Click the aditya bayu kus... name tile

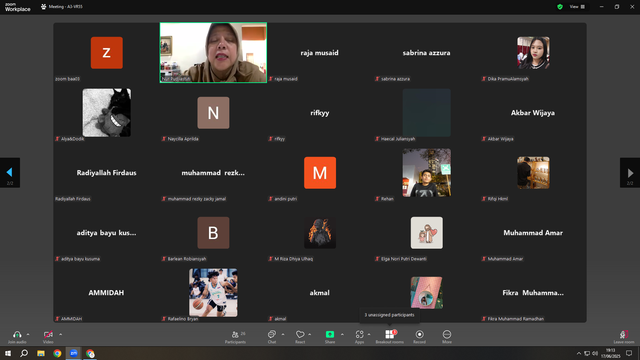[x=107, y=233]
